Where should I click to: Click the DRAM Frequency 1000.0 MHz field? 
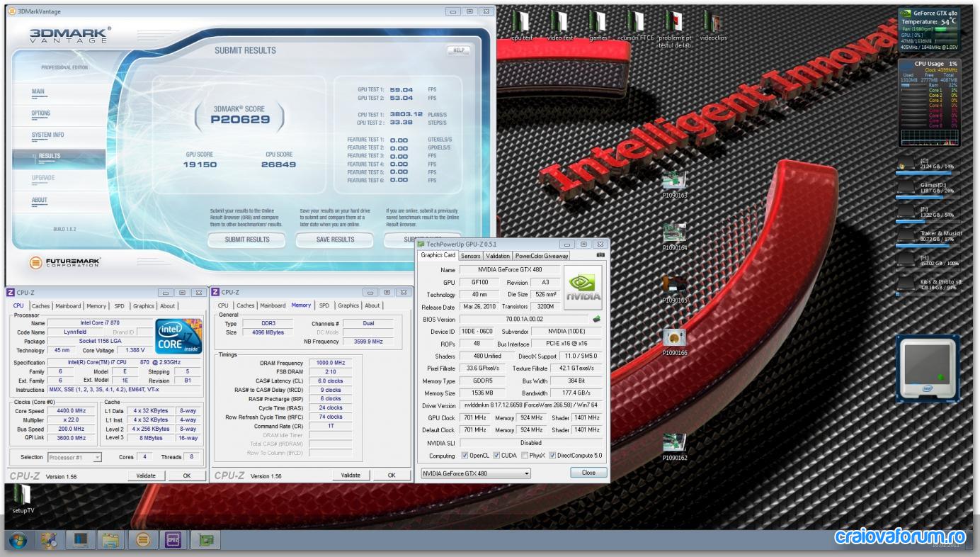(x=330, y=363)
